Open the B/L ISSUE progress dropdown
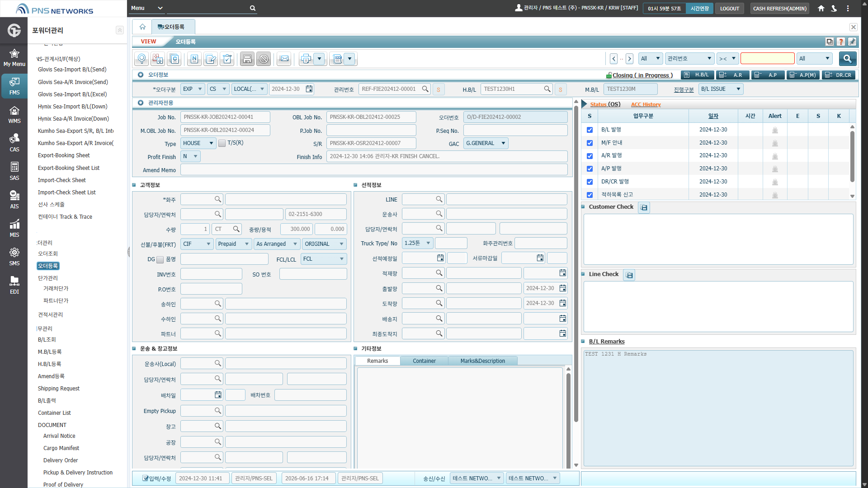This screenshot has width=868, height=488. (721, 89)
